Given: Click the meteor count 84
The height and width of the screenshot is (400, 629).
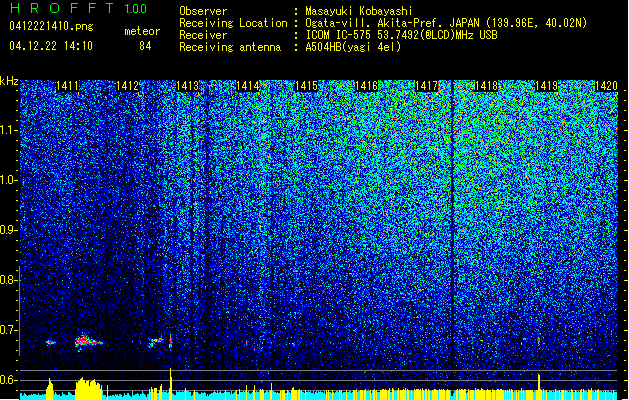Looking at the screenshot, I should pyautogui.click(x=145, y=46).
